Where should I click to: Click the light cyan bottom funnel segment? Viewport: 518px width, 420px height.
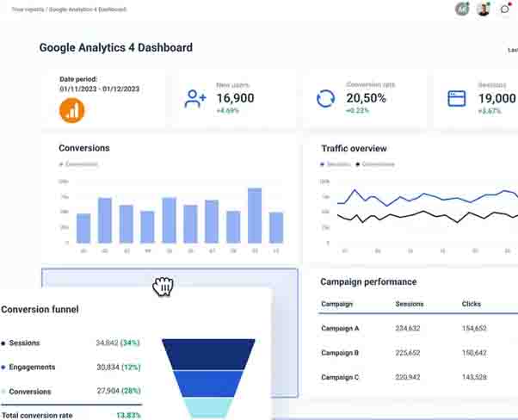pyautogui.click(x=208, y=409)
